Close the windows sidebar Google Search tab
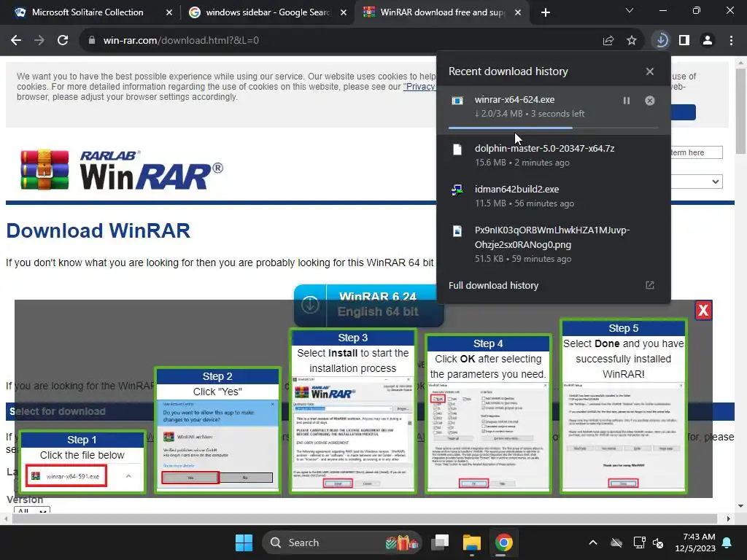The height and width of the screenshot is (560, 747). point(344,12)
